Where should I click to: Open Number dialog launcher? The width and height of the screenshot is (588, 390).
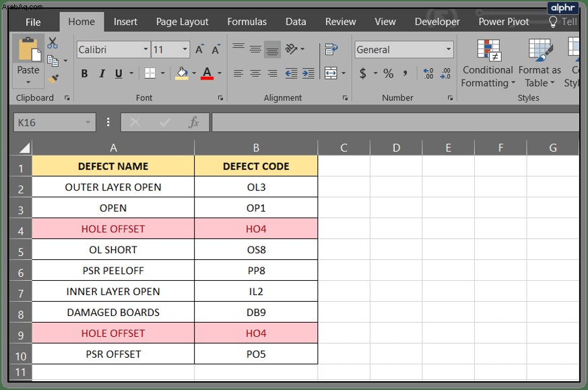click(450, 98)
